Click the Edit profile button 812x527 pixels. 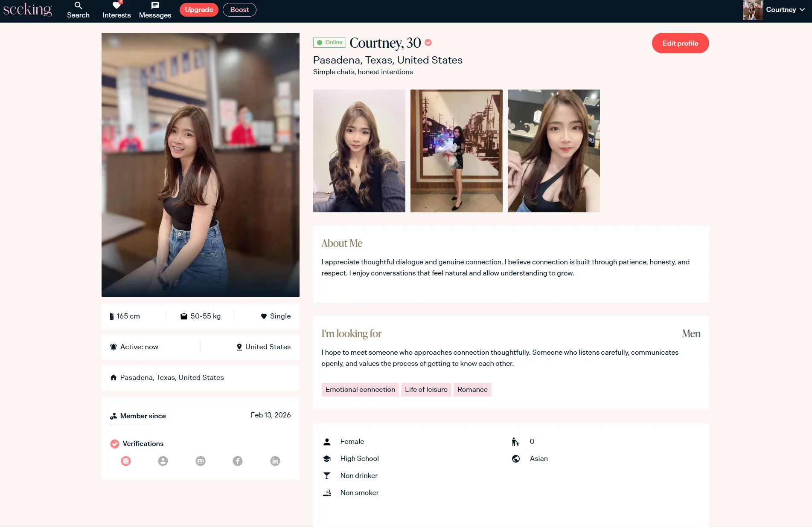pyautogui.click(x=680, y=43)
